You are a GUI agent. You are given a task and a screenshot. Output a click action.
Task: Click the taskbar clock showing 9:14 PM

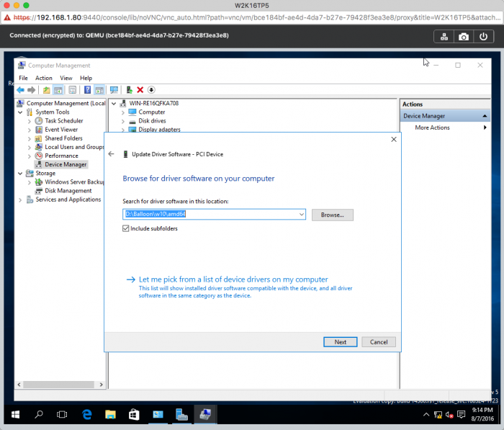click(482, 414)
